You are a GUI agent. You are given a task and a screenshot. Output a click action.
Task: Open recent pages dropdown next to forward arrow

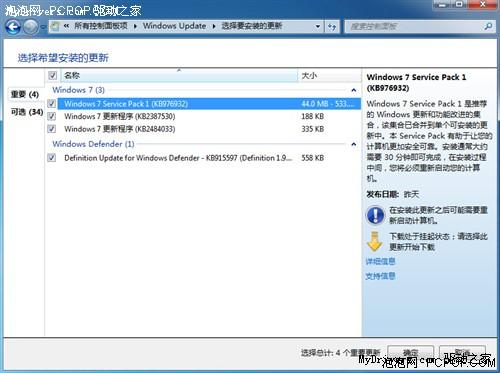click(43, 27)
